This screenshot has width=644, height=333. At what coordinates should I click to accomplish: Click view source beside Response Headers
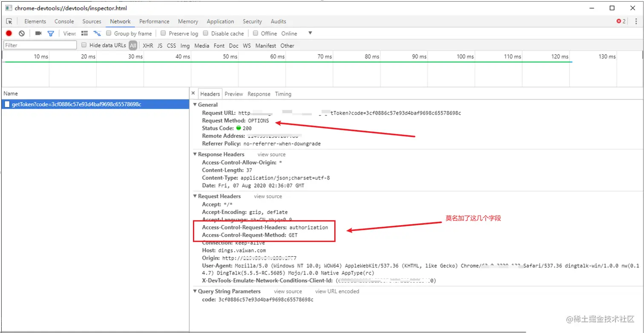272,154
